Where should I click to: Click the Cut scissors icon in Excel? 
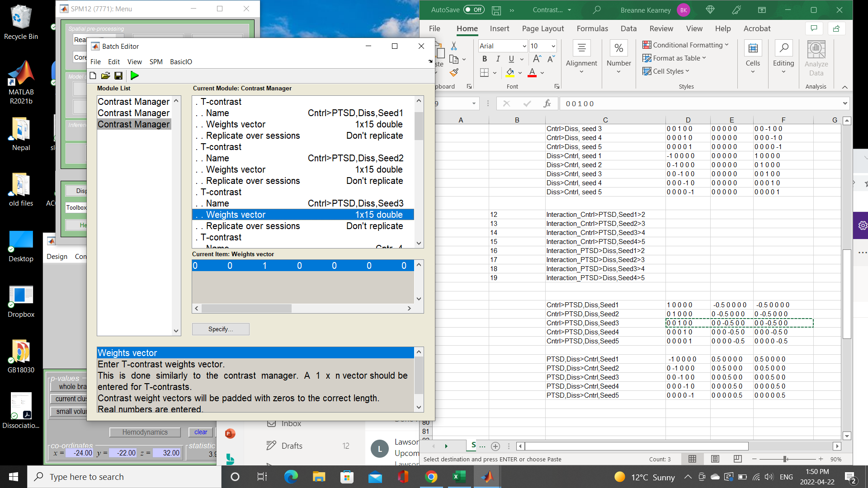pos(454,46)
